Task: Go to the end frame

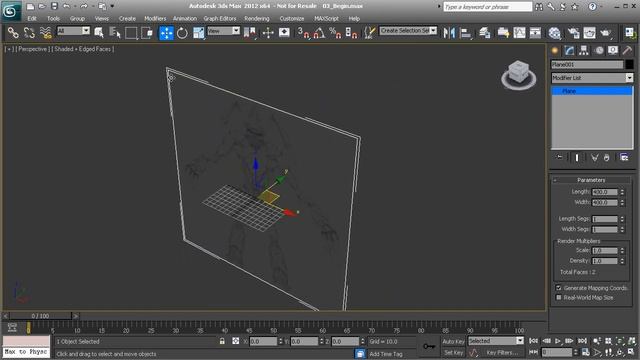Action: coord(582,341)
